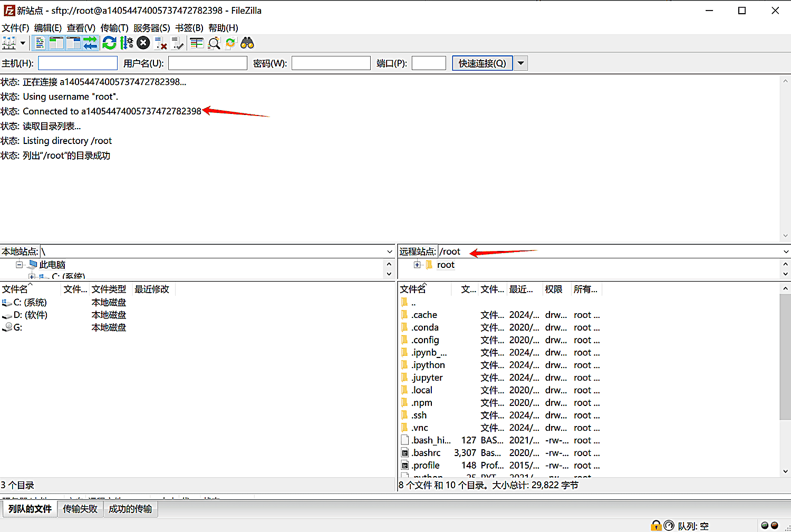This screenshot has width=791, height=532.
Task: Click the 主机(H) input field
Action: [78, 63]
